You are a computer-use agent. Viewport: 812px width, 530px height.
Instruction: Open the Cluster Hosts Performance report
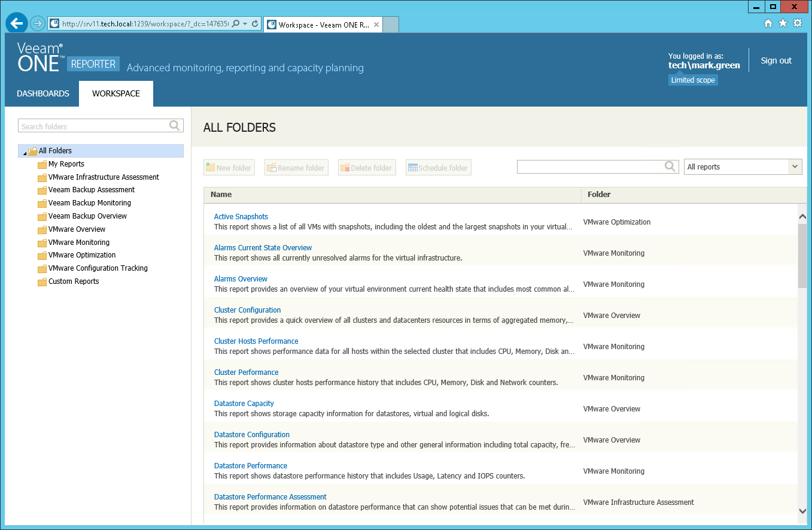pos(256,341)
